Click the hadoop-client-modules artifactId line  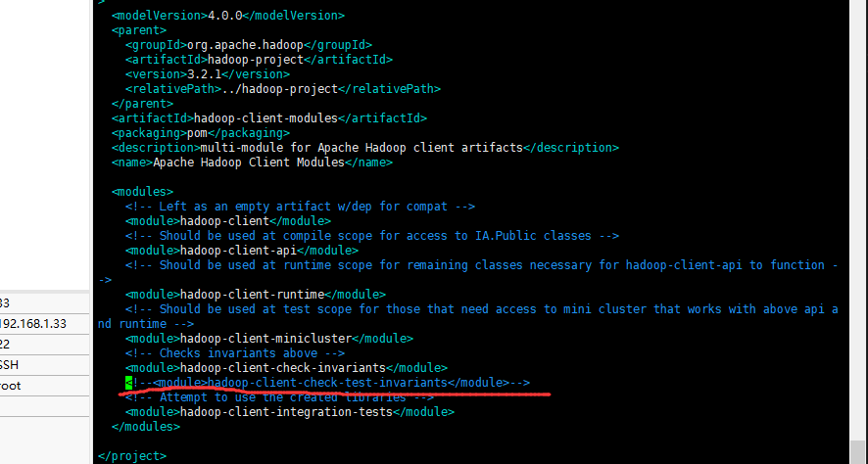269,118
